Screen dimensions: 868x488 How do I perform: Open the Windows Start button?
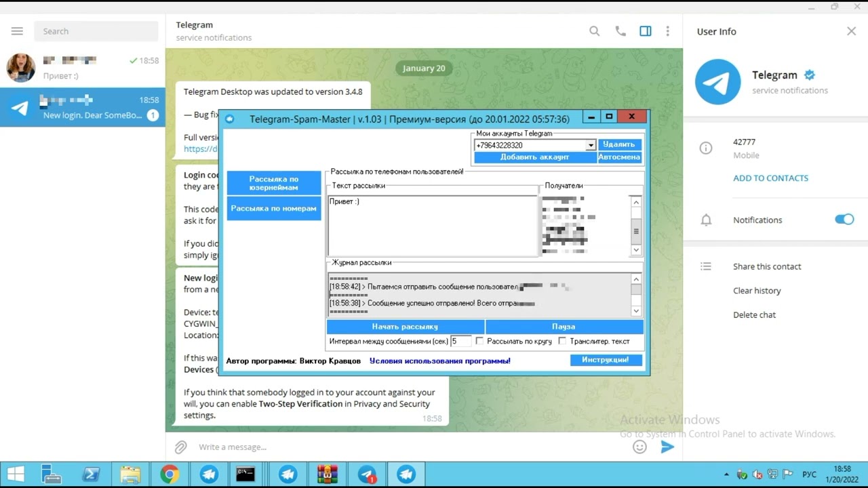16,474
